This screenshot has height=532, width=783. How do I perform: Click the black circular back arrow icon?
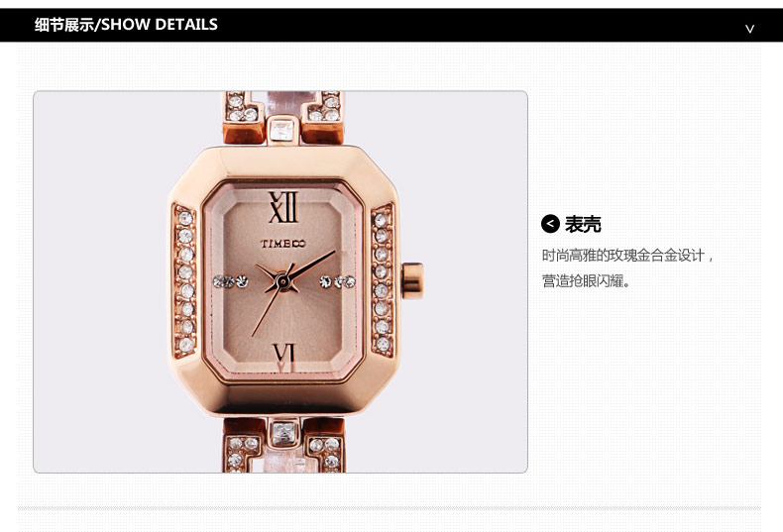coord(550,224)
